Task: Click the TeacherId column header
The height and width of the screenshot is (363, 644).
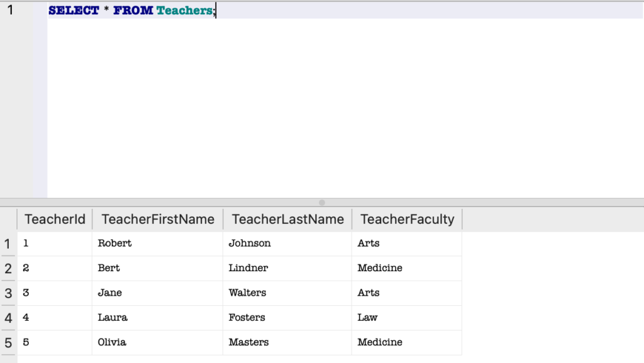Action: 54,219
